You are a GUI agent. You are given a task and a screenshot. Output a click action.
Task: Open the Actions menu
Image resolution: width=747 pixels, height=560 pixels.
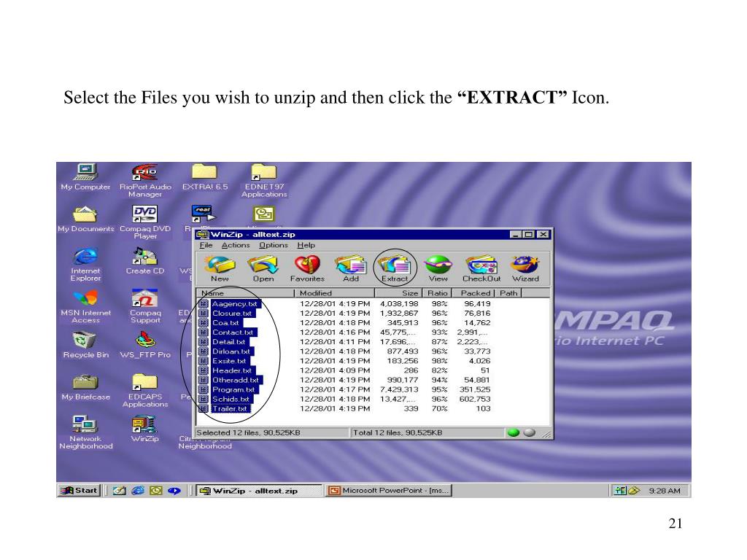(x=236, y=245)
